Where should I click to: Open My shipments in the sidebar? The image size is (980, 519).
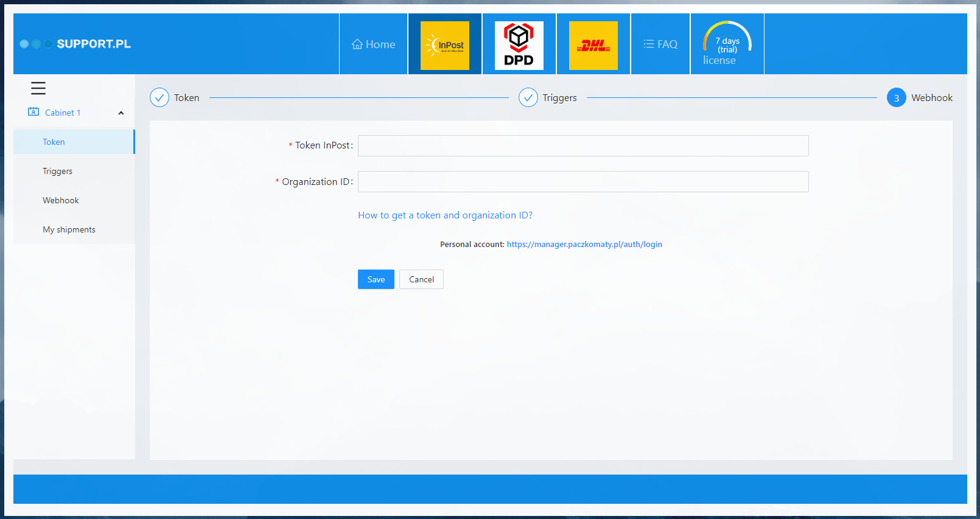click(x=69, y=229)
